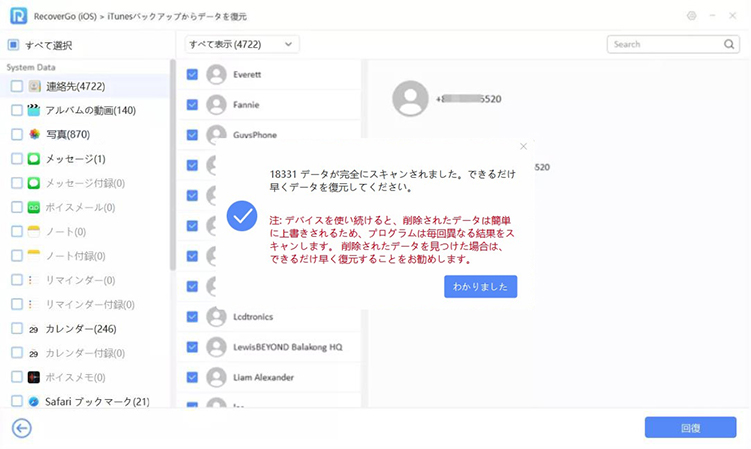Click the カレンダー(246) calendar icon
The width and height of the screenshot is (751, 449).
[34, 329]
